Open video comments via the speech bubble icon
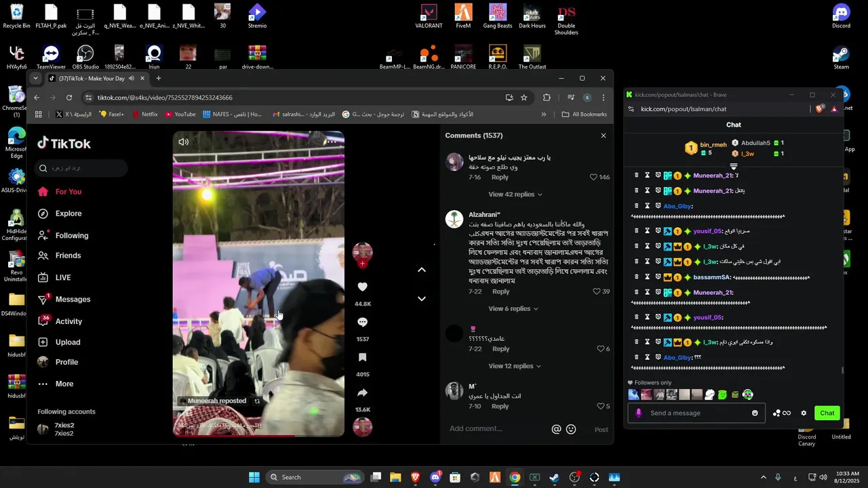 362,323
